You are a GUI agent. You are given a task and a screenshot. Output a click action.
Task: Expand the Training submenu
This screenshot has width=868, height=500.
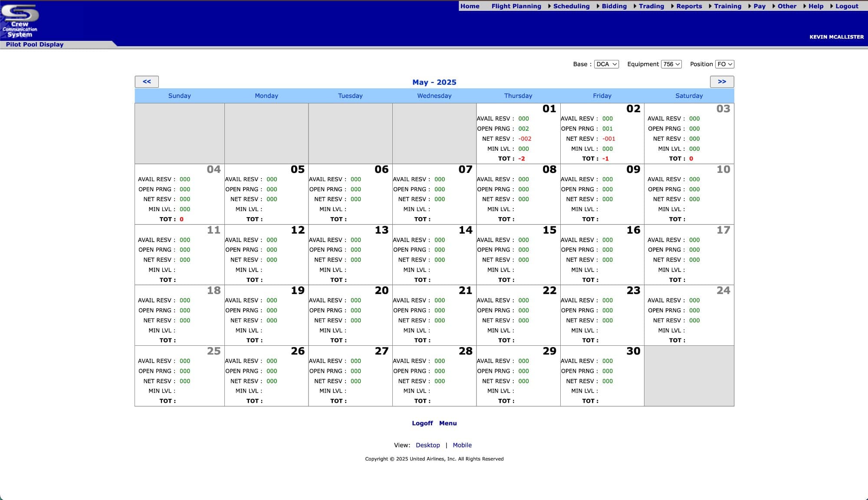(728, 6)
